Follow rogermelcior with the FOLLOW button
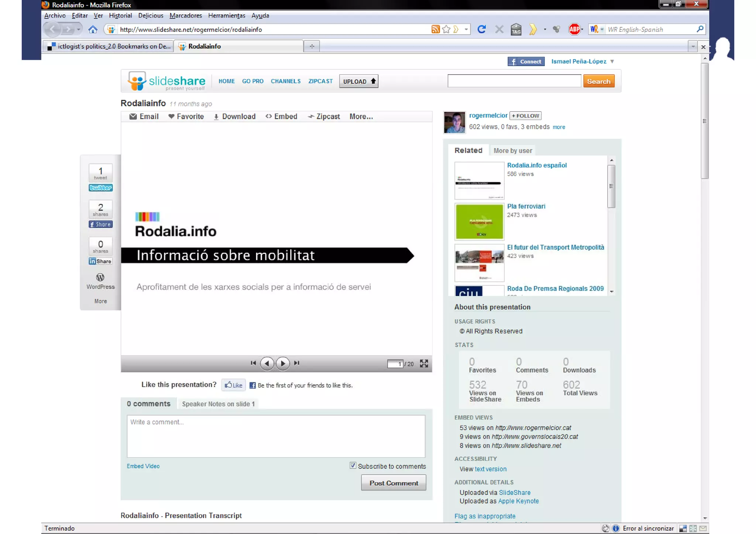756x534 pixels. pos(525,116)
